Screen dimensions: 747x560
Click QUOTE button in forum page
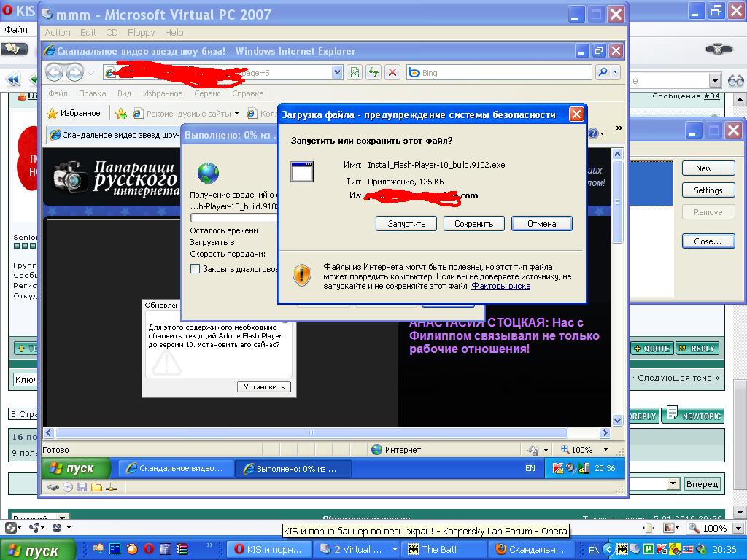651,349
